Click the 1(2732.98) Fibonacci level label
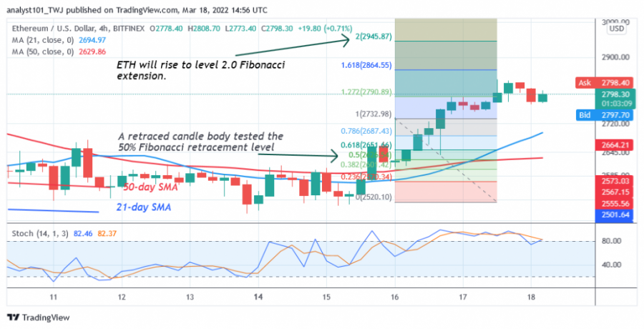This screenshot has height=329, width=644. tap(374, 114)
